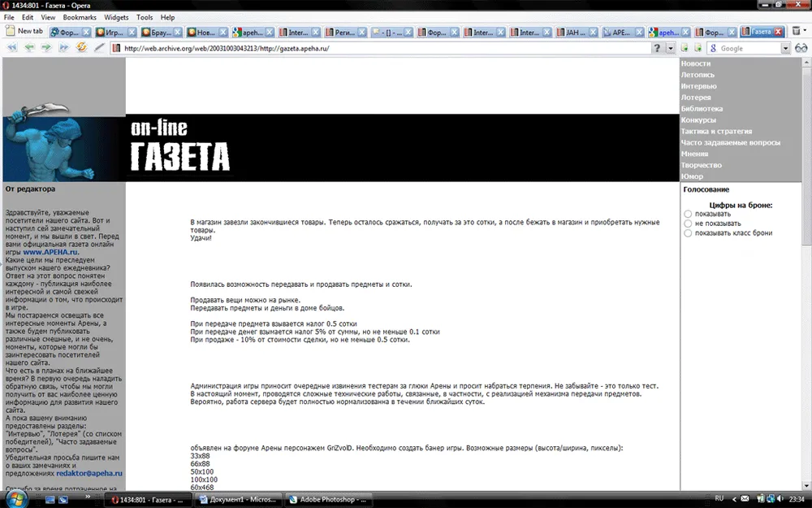The height and width of the screenshot is (508, 812).
Task: Close the active Газета tab
Action: coord(778,33)
